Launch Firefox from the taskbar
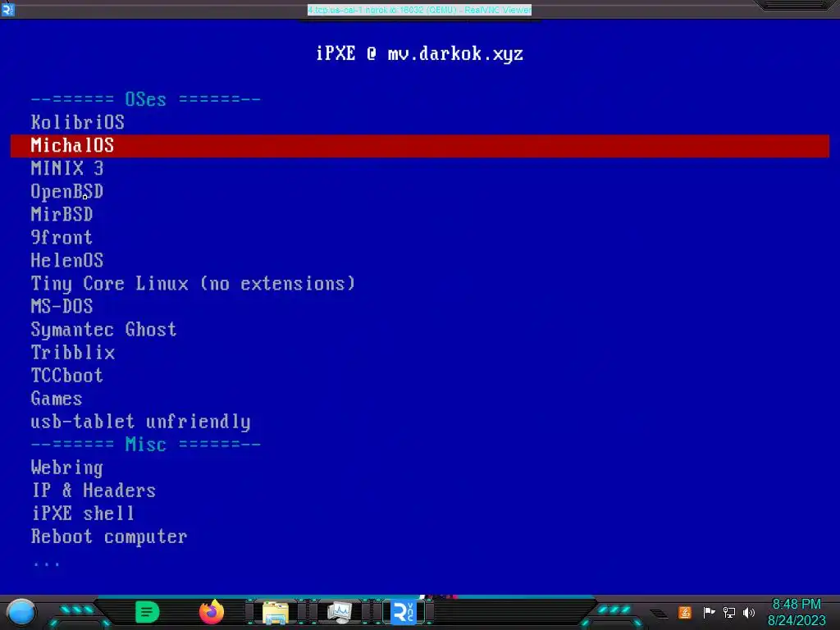 pos(212,612)
